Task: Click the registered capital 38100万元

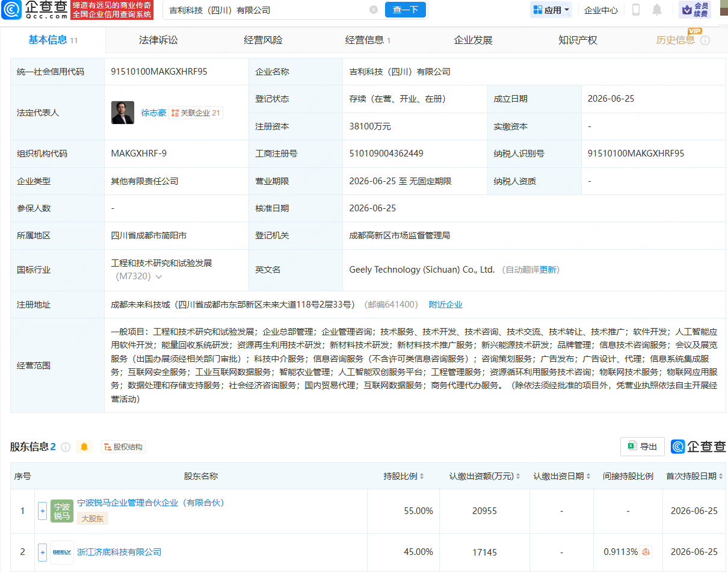Action: (x=370, y=126)
